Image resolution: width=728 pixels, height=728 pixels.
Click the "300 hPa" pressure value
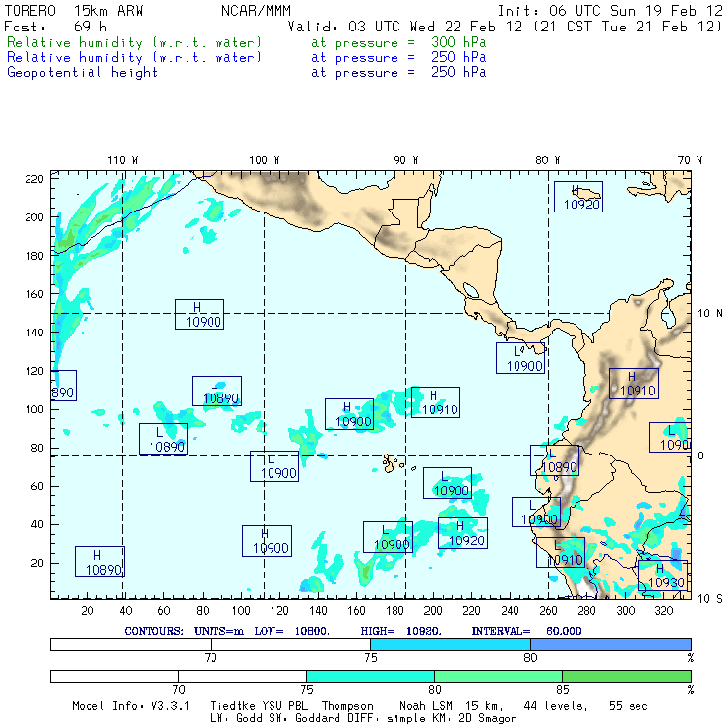[458, 42]
